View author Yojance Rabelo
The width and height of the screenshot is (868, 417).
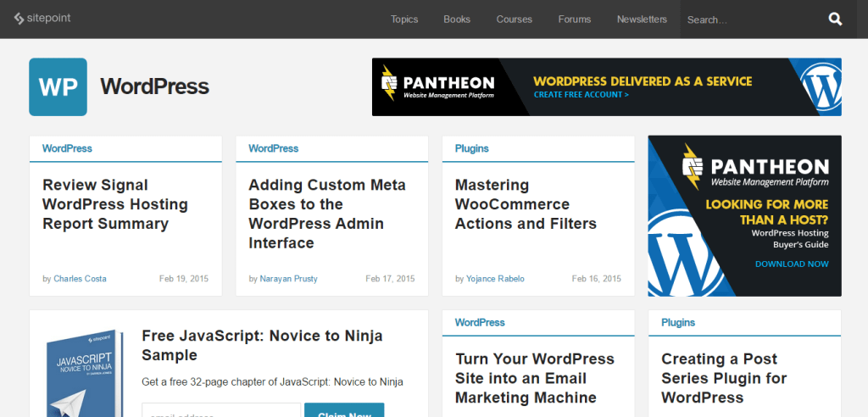click(495, 279)
